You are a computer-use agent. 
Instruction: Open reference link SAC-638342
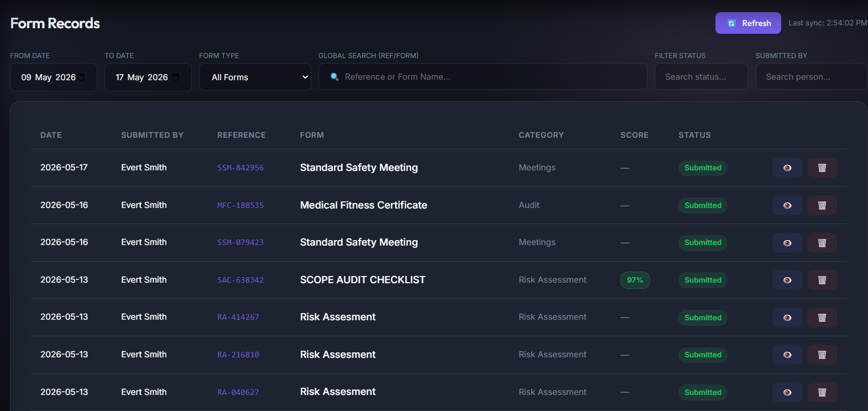pos(240,280)
